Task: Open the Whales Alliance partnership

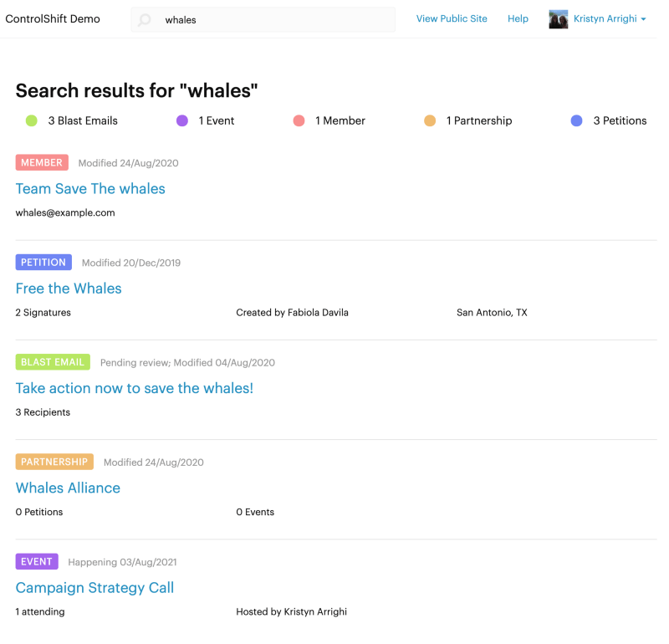Action: pos(68,488)
